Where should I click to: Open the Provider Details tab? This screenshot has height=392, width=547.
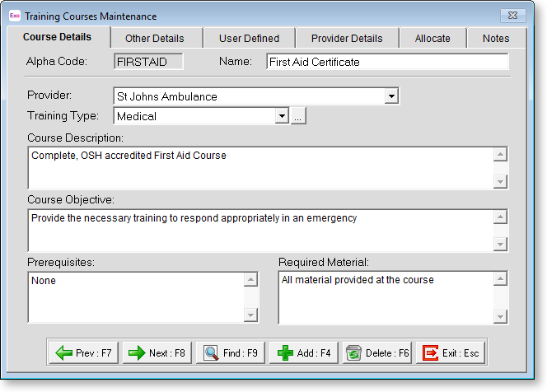tap(347, 39)
